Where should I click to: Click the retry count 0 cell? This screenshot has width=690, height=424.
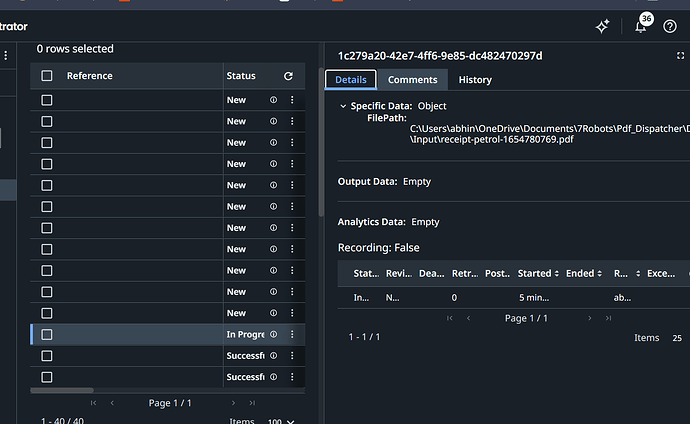(454, 298)
